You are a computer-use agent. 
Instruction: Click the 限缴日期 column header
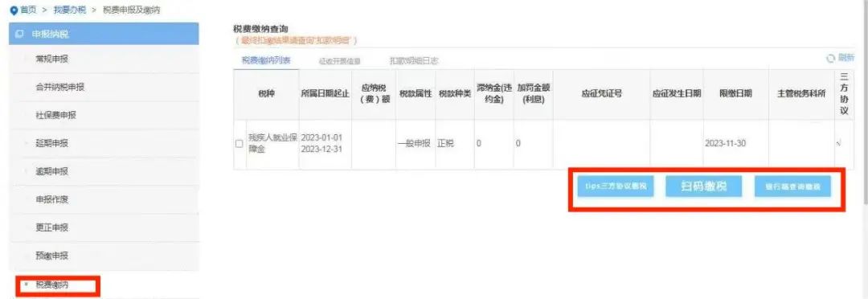(735, 94)
